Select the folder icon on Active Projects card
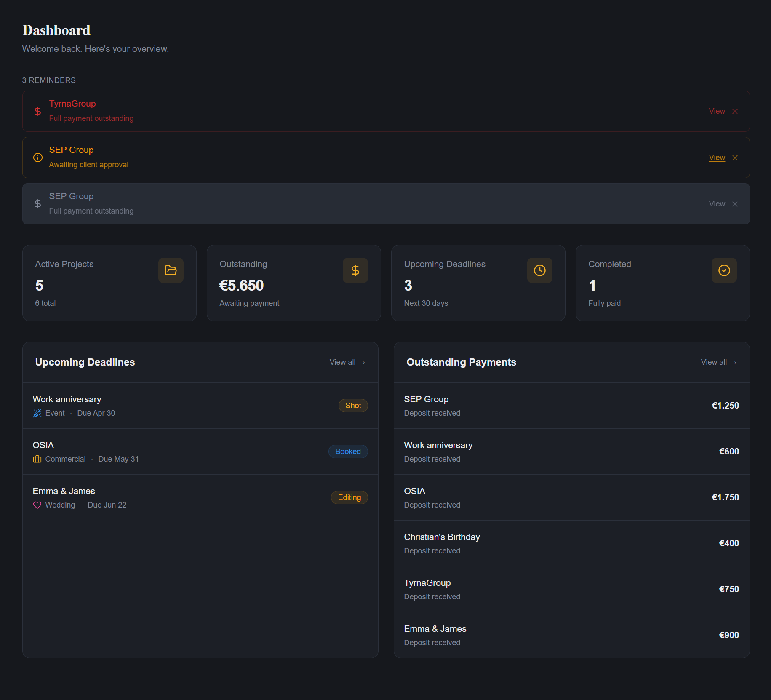This screenshot has height=700, width=771. click(171, 270)
